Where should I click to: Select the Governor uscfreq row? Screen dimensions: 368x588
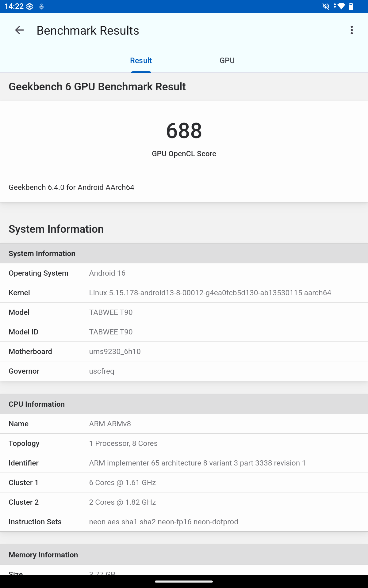(184, 371)
